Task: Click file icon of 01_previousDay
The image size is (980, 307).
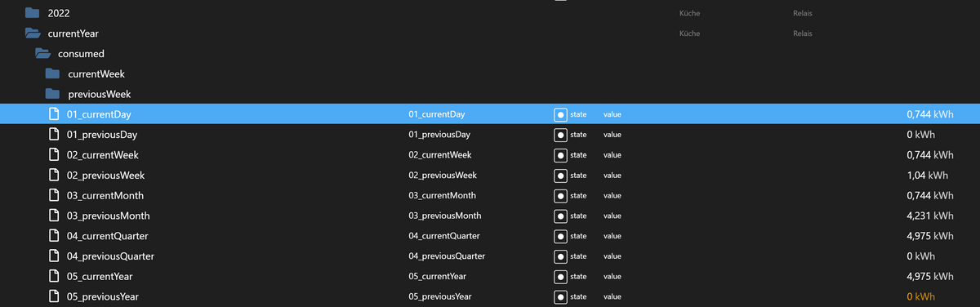Action: tap(55, 134)
